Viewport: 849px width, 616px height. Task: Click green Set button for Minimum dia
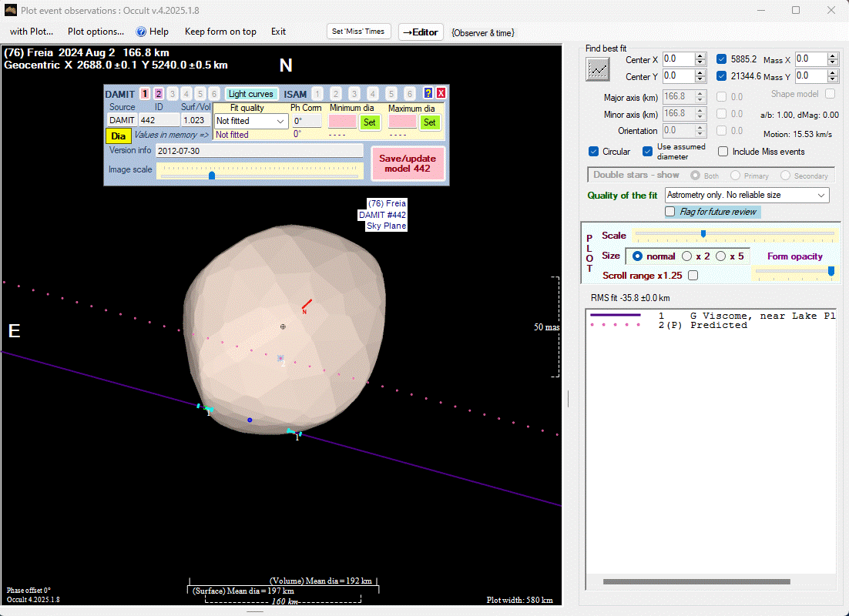click(x=369, y=122)
